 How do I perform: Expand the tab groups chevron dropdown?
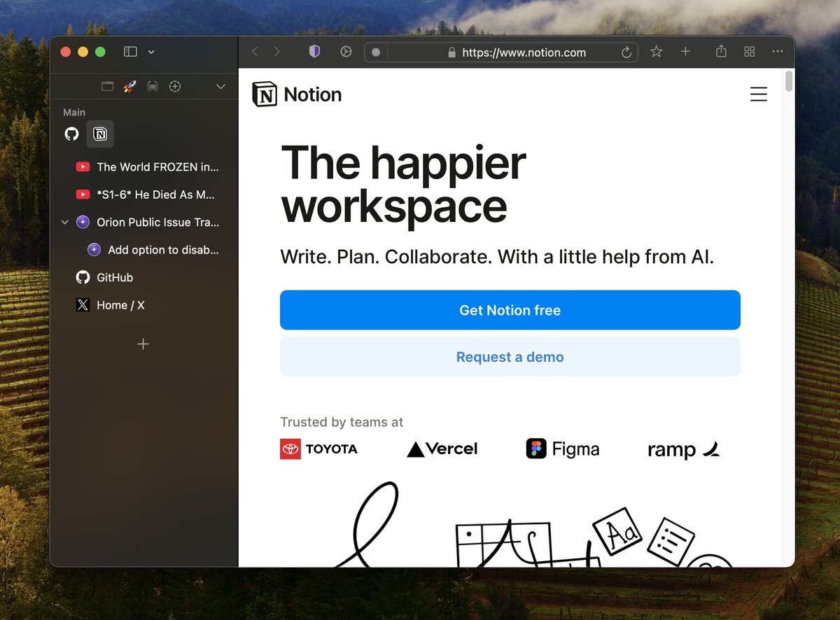click(220, 86)
